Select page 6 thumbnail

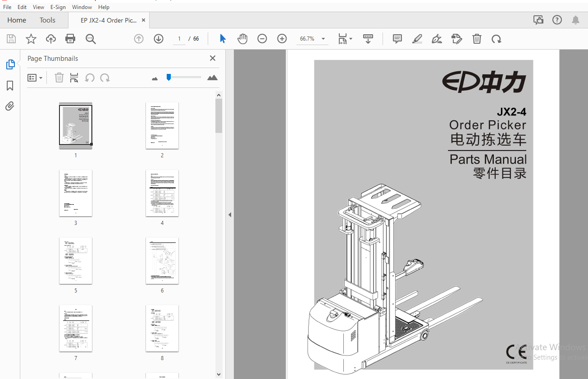162,260
